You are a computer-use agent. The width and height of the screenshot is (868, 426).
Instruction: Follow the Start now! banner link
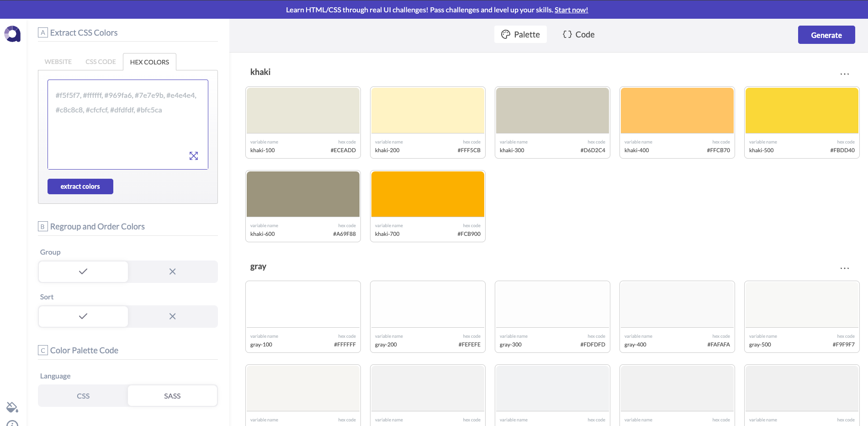[x=571, y=10]
